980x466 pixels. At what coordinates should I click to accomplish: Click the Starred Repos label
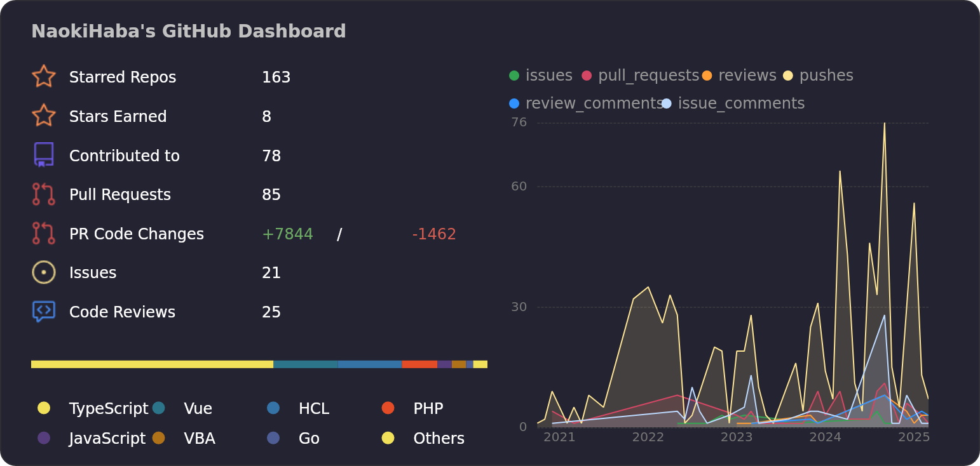point(123,77)
